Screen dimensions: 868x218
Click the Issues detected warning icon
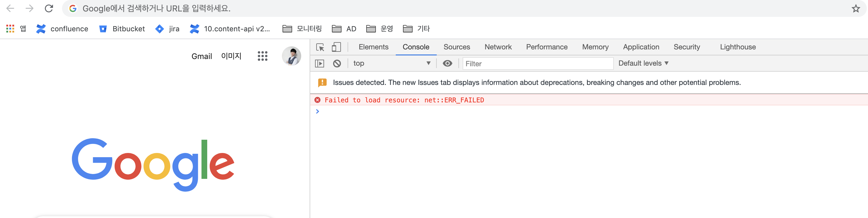322,83
